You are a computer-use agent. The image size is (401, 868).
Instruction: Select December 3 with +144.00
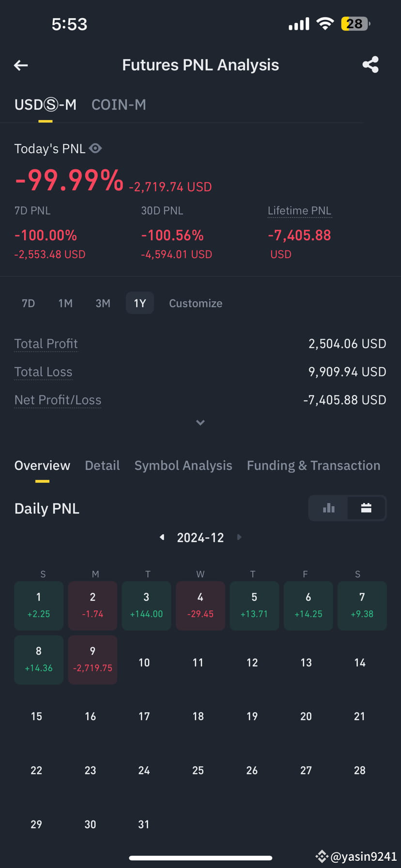pos(146,605)
